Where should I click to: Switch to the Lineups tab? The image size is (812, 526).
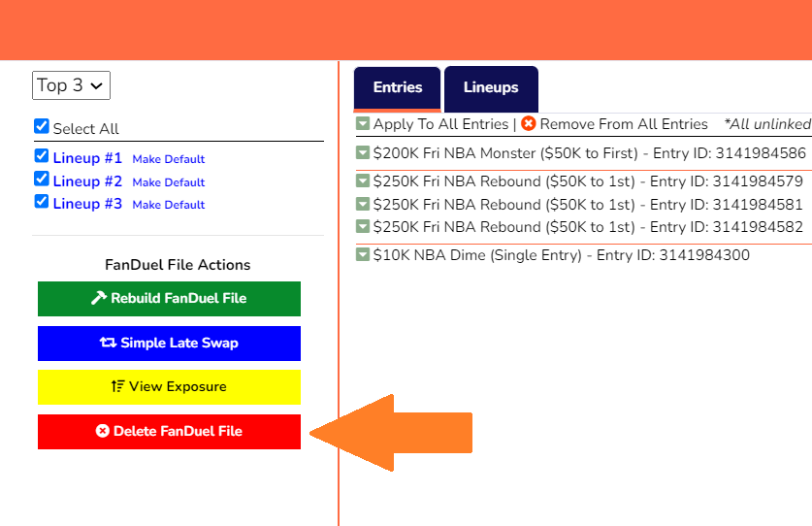(x=491, y=88)
